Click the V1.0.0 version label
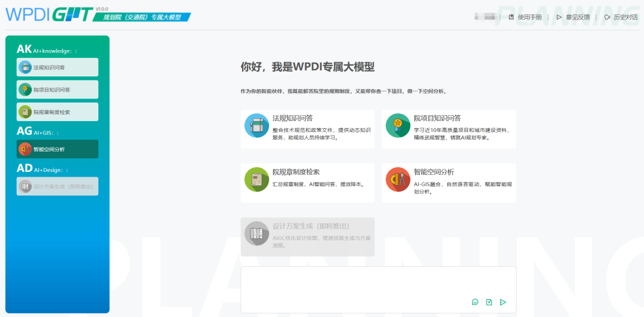 click(x=101, y=8)
